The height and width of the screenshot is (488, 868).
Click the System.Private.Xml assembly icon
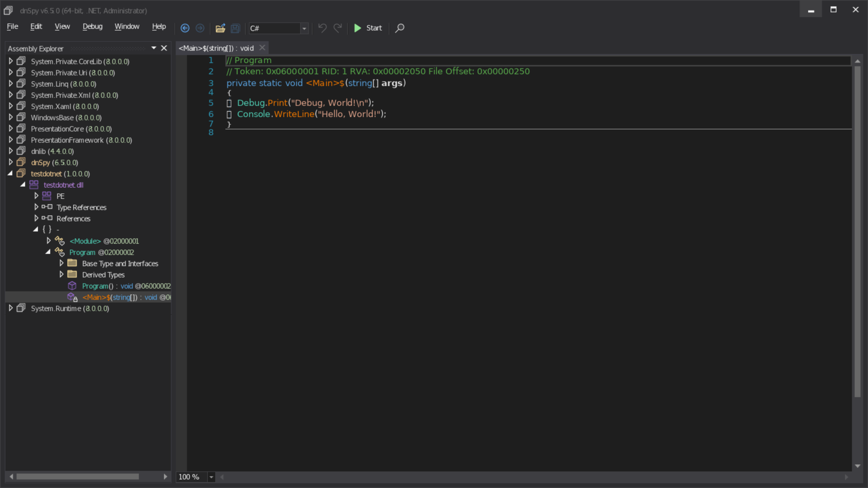click(21, 94)
